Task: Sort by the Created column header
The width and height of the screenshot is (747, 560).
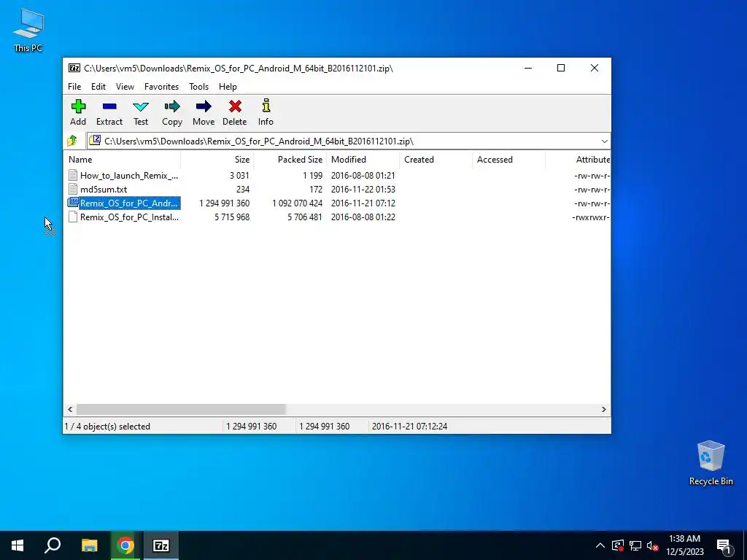Action: pos(436,160)
